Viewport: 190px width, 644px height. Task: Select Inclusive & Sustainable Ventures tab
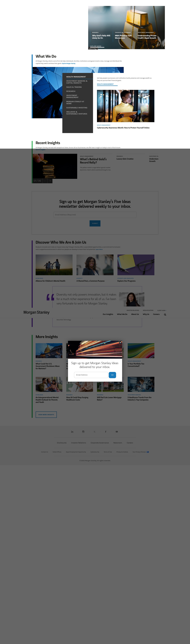pos(77,113)
